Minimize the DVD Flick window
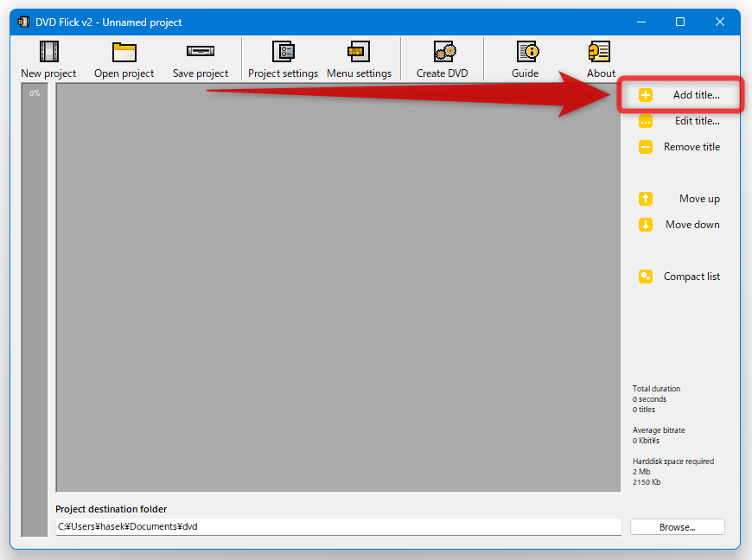752x560 pixels. pyautogui.click(x=641, y=22)
